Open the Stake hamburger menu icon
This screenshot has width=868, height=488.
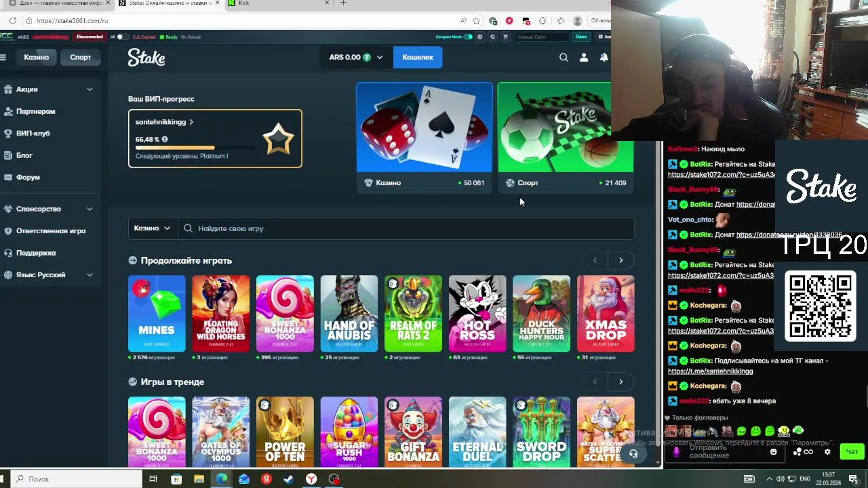point(3,57)
